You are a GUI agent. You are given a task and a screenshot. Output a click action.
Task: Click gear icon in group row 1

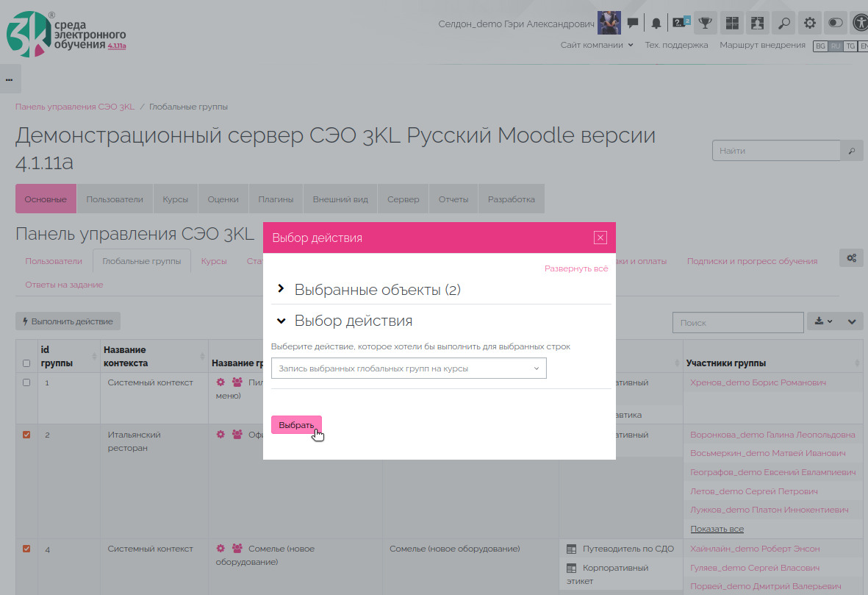click(x=220, y=382)
